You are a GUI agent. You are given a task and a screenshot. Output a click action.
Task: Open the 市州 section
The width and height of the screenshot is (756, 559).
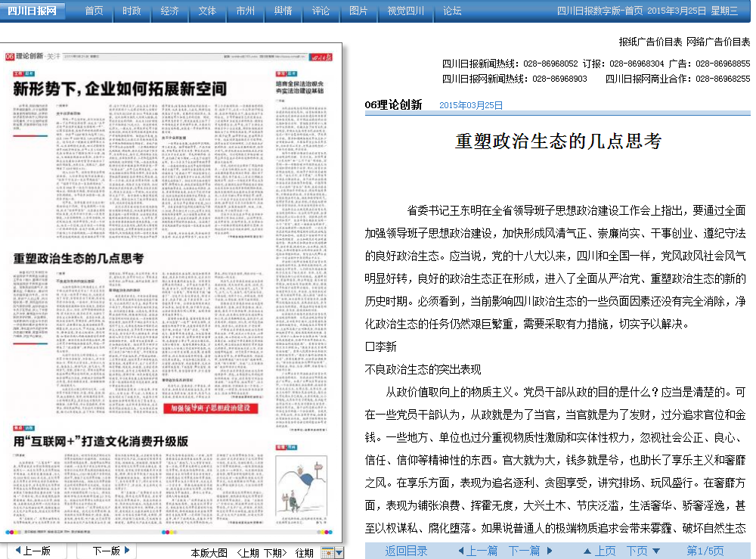(245, 11)
